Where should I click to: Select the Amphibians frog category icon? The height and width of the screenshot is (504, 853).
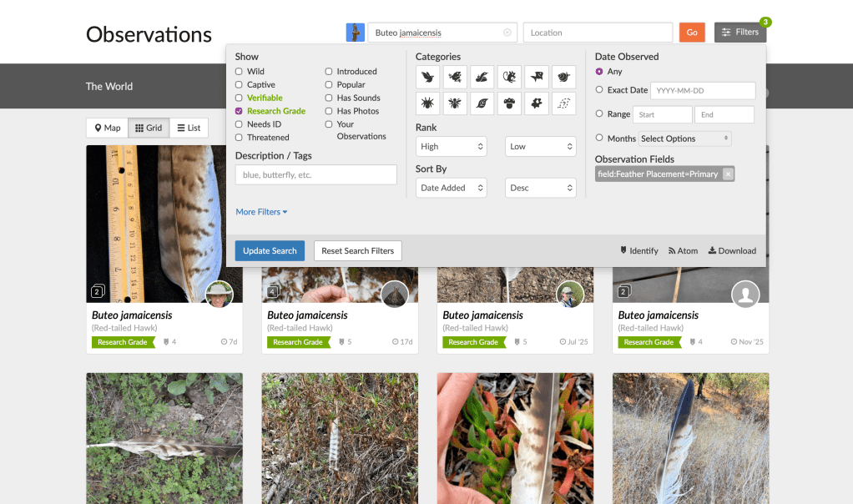[x=456, y=78]
